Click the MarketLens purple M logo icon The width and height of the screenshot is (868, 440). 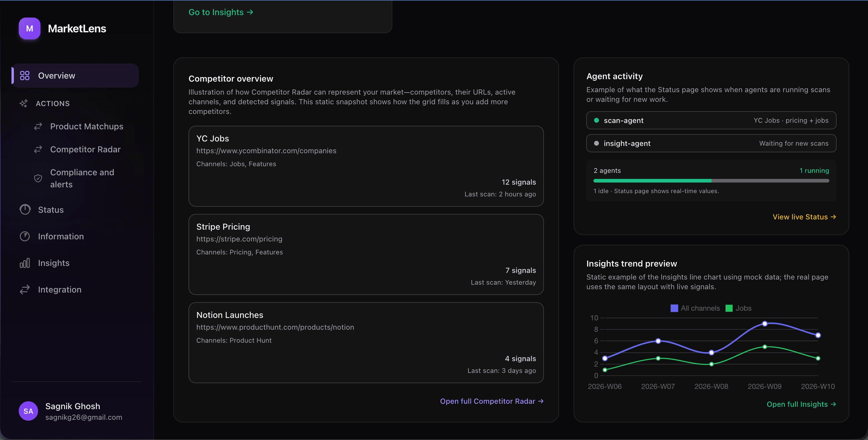[x=29, y=29]
